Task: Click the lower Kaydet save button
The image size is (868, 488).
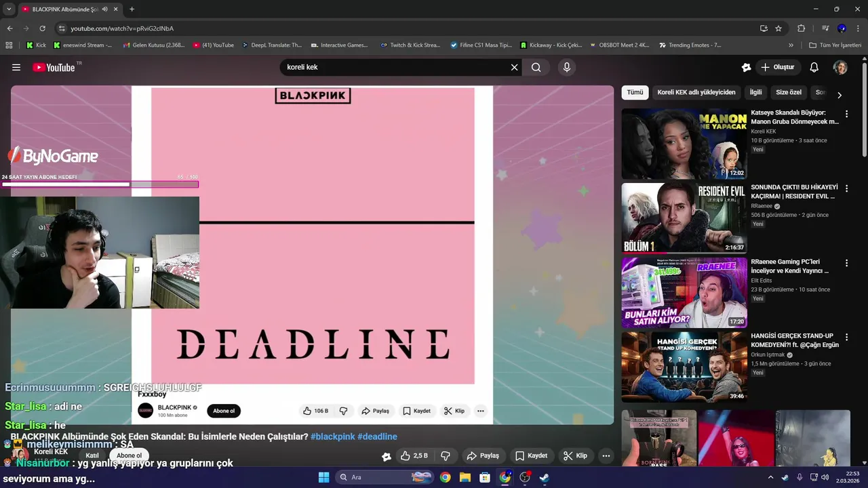Action: coord(531,455)
